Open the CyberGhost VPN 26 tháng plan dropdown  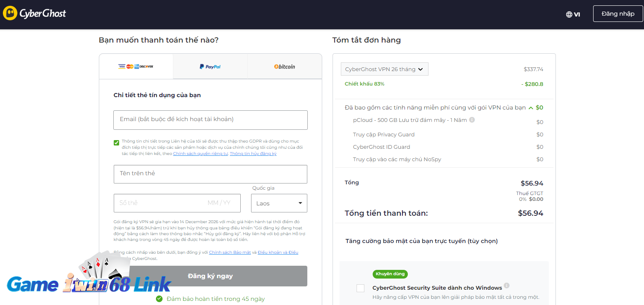point(384,69)
